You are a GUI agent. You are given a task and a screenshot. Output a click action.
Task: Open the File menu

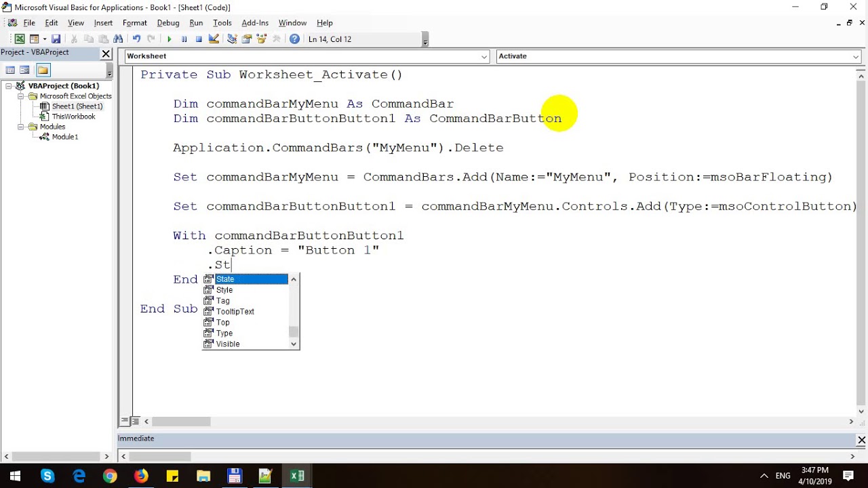(x=29, y=23)
